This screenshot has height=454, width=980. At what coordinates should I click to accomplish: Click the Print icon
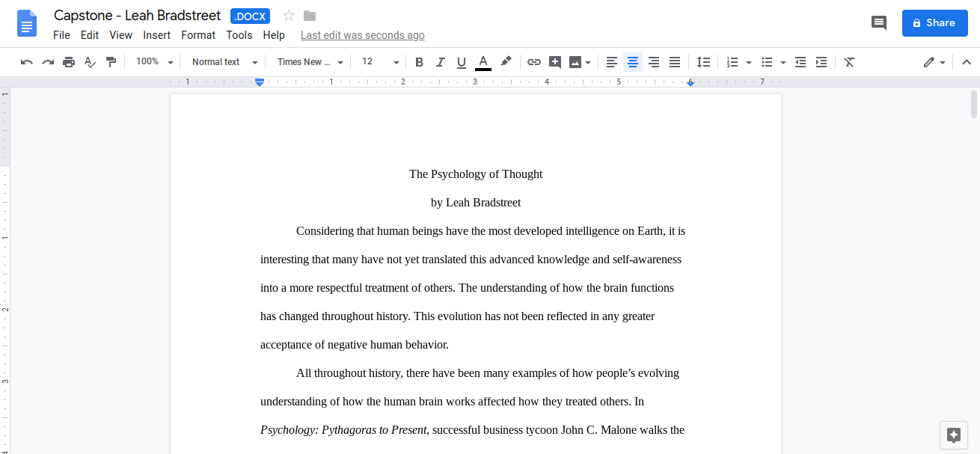(69, 62)
